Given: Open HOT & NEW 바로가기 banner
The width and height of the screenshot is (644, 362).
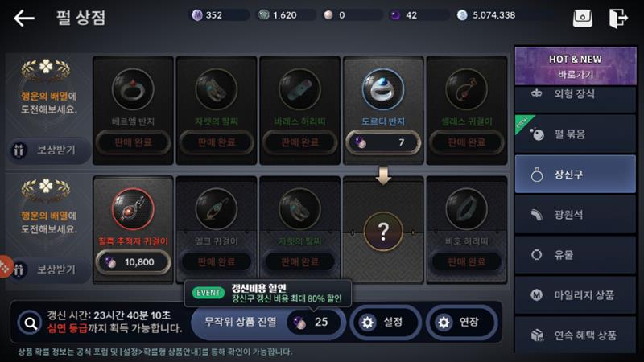Looking at the screenshot, I should (575, 66).
